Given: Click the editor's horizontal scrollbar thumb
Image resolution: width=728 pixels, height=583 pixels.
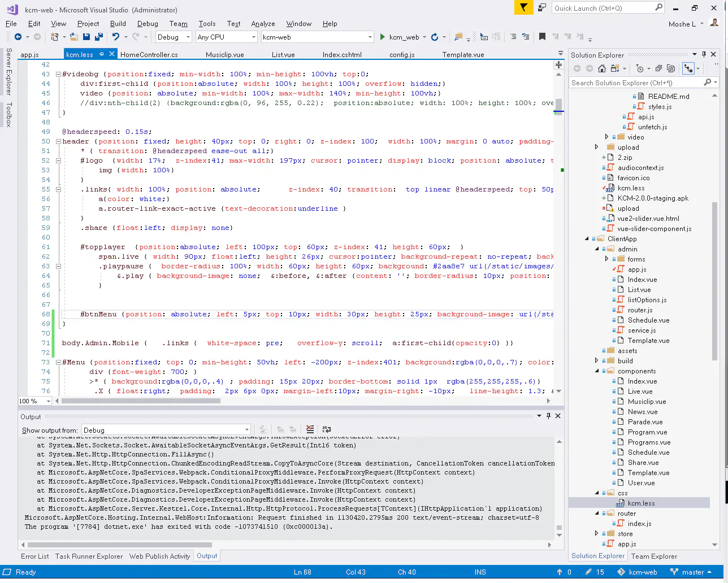Looking at the screenshot, I should point(140,401).
